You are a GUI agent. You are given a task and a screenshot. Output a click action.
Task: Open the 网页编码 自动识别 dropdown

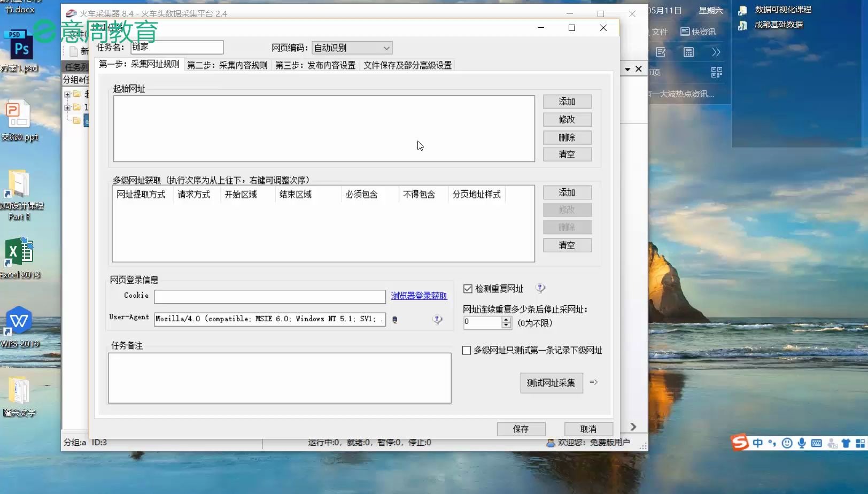tap(386, 48)
